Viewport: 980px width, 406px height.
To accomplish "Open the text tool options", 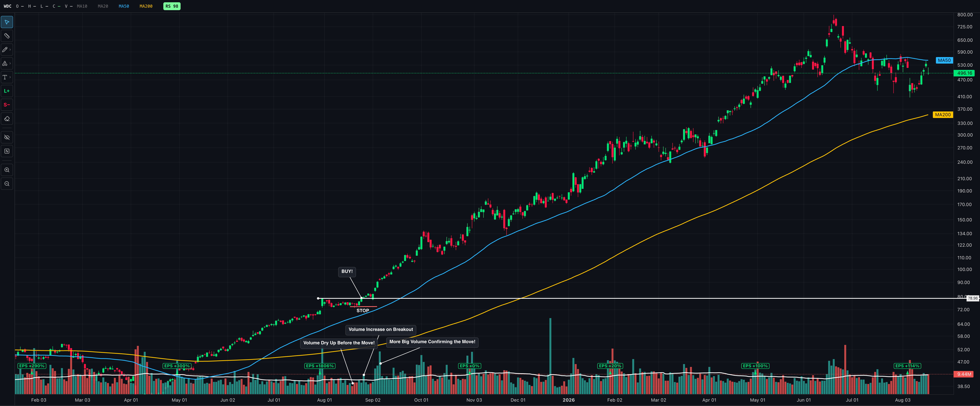I will click(x=7, y=77).
